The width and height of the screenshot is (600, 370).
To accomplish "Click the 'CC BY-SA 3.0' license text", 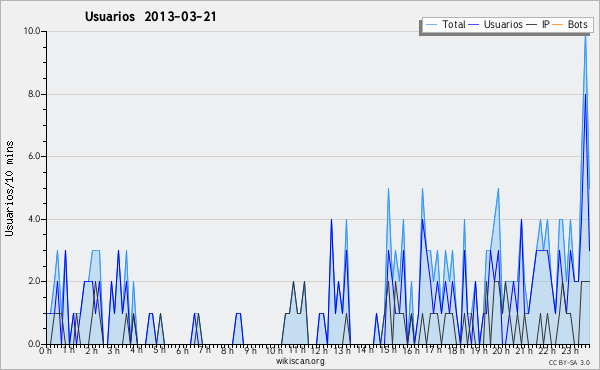I will click(569, 363).
